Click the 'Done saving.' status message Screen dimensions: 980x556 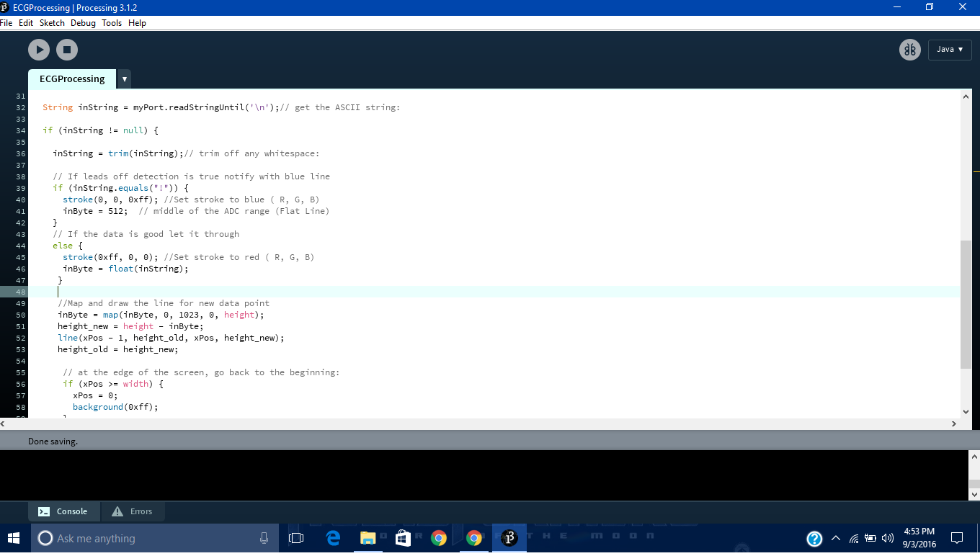tap(53, 441)
